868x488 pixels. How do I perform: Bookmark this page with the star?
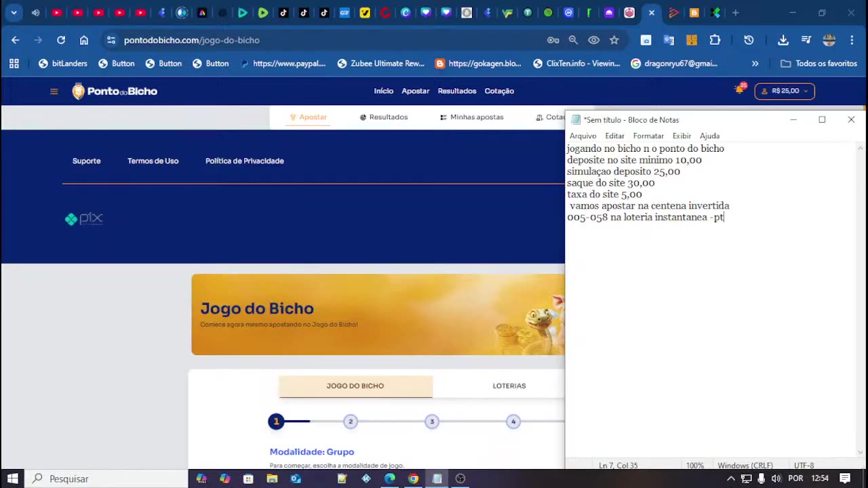pyautogui.click(x=614, y=40)
